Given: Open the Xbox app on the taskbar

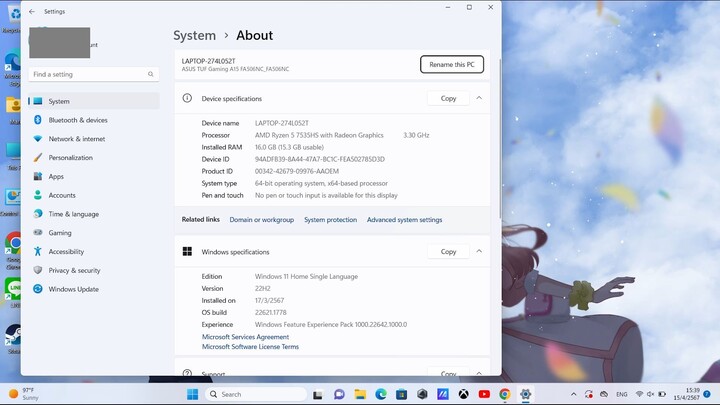Looking at the screenshot, I should point(463,394).
